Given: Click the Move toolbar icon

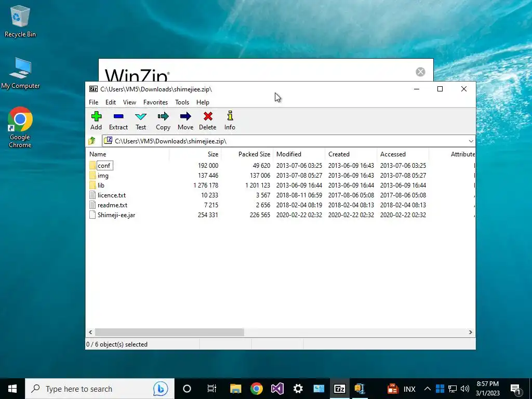Looking at the screenshot, I should click(185, 116).
